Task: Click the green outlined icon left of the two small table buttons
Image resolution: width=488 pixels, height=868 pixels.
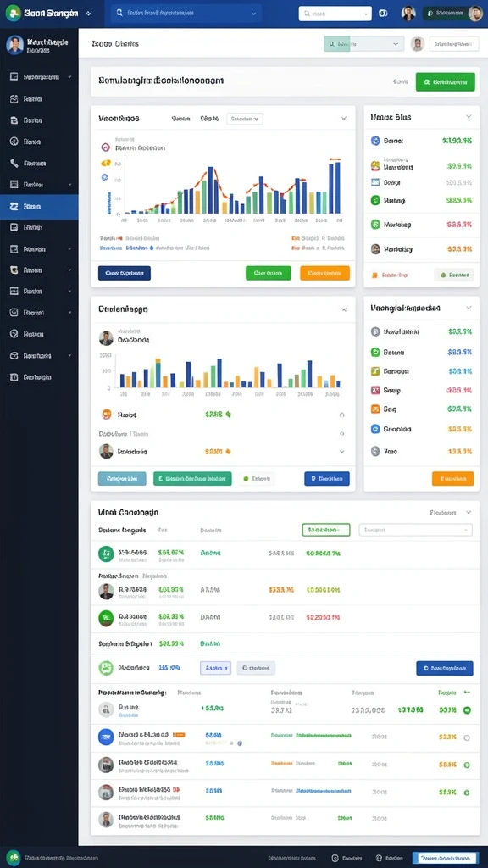Action: (106, 668)
